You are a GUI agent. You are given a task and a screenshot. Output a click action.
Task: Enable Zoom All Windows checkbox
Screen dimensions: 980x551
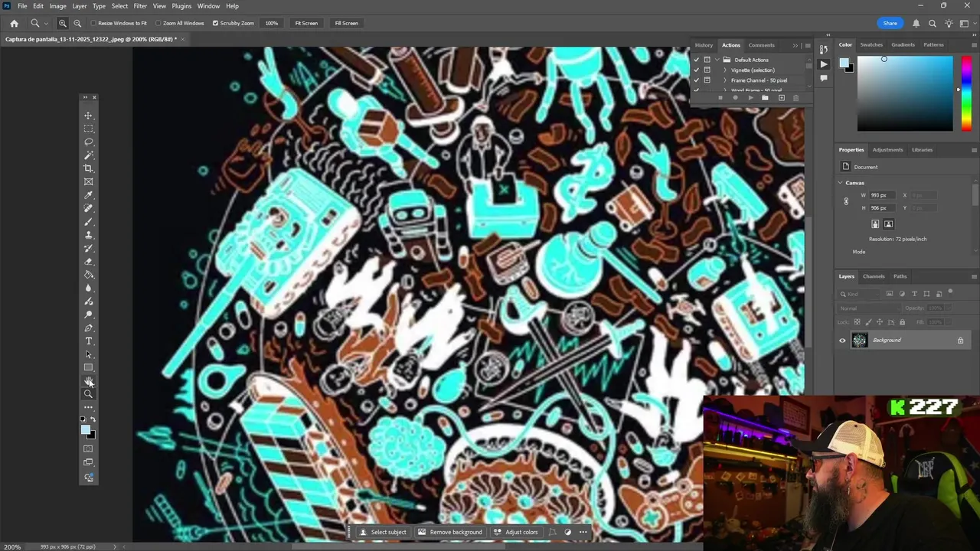(158, 23)
